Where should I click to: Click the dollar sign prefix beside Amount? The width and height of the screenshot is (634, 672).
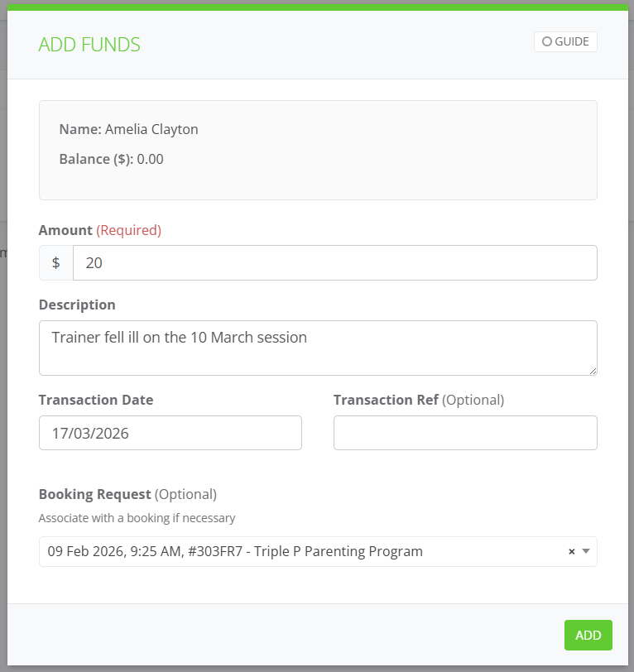[56, 263]
